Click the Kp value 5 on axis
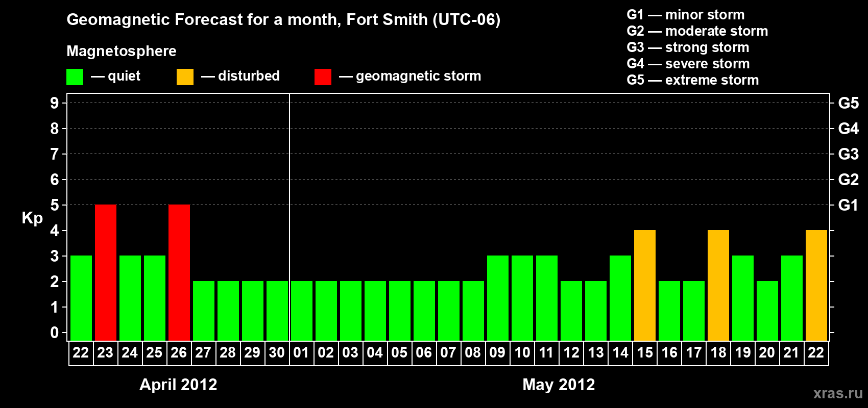 point(55,205)
